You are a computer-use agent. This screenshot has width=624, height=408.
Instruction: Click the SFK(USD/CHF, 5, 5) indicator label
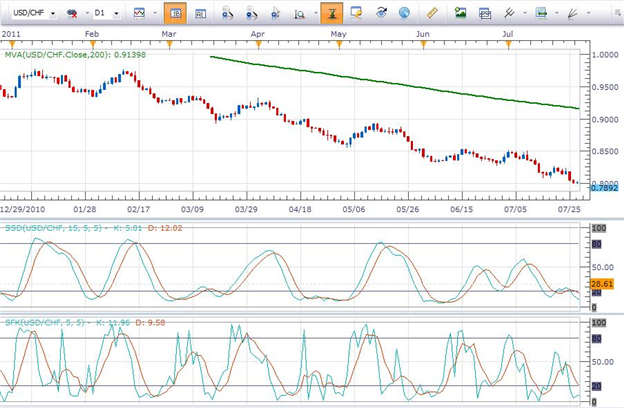[85, 322]
